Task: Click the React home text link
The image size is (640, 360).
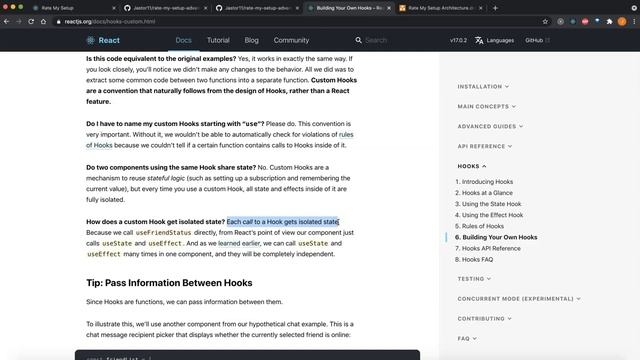Action: [109, 40]
